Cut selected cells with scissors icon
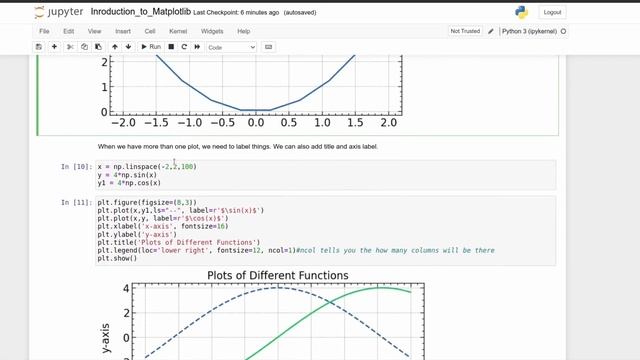This screenshot has height=360, width=640. (70, 47)
